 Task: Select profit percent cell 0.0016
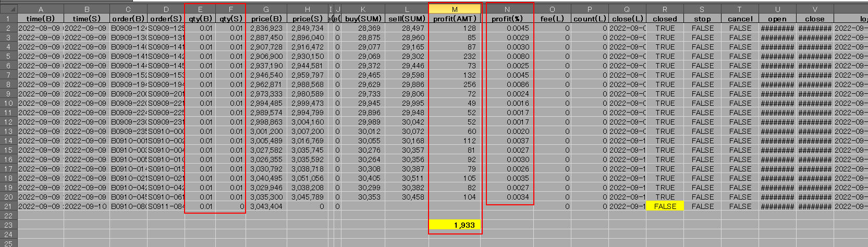[x=507, y=103]
